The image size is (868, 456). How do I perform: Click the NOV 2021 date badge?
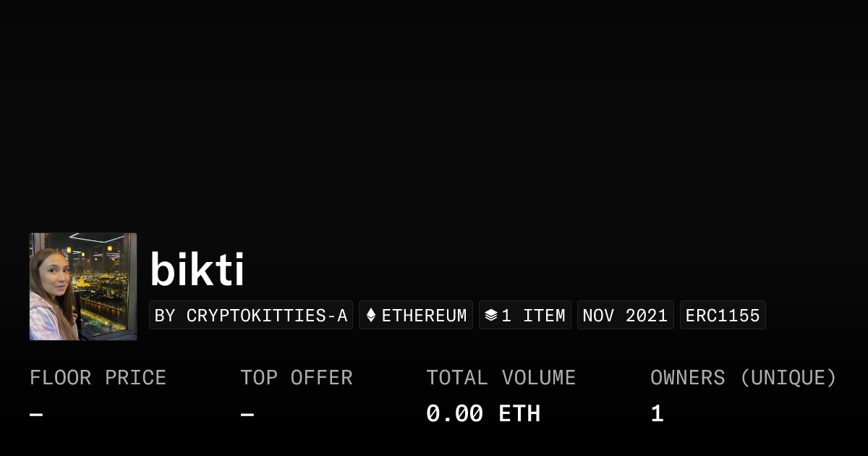point(625,316)
